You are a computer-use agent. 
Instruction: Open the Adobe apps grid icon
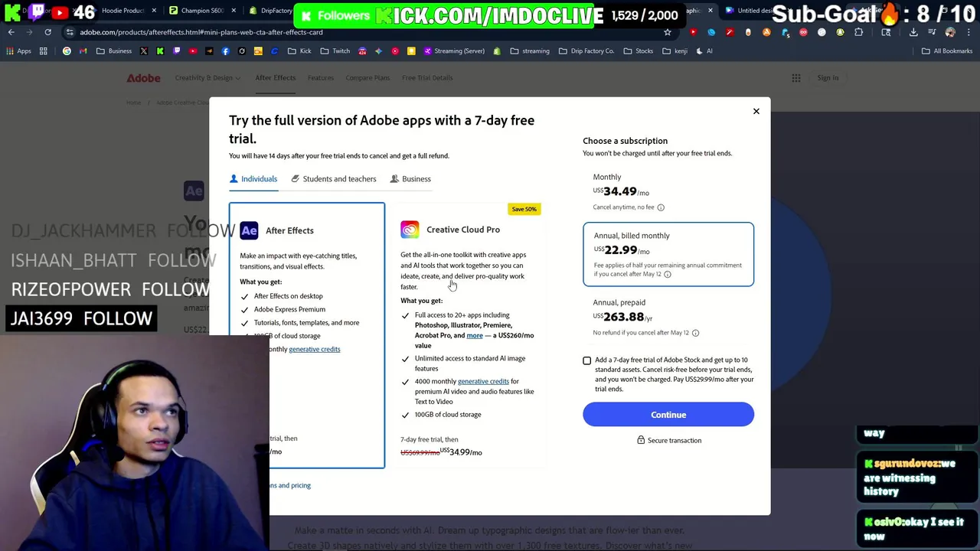coord(796,78)
